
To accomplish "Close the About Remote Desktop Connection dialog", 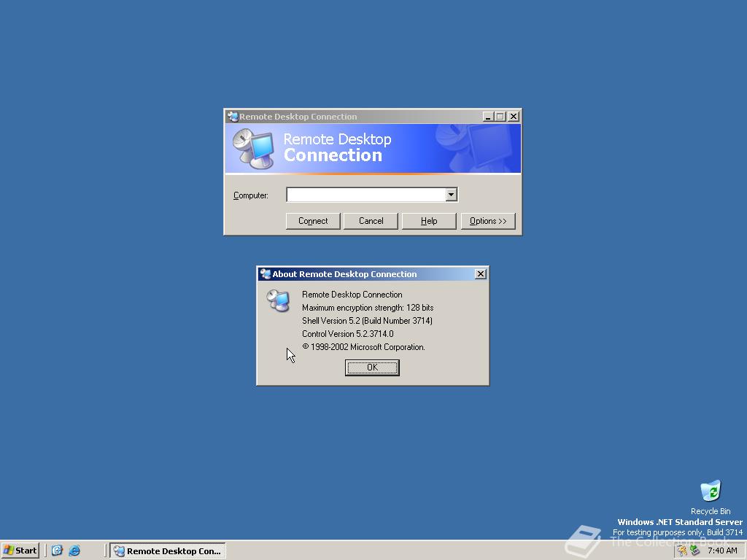I will (480, 274).
